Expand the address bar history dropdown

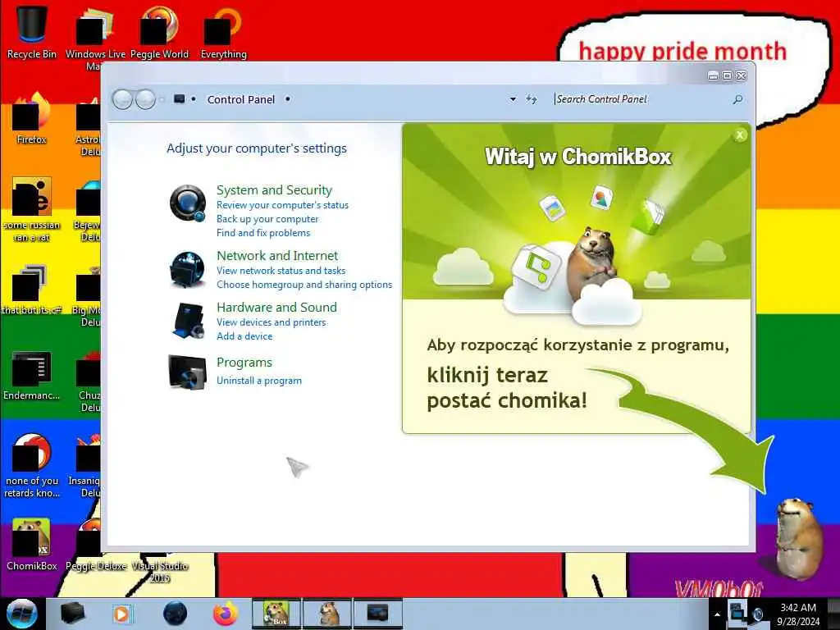tap(513, 99)
